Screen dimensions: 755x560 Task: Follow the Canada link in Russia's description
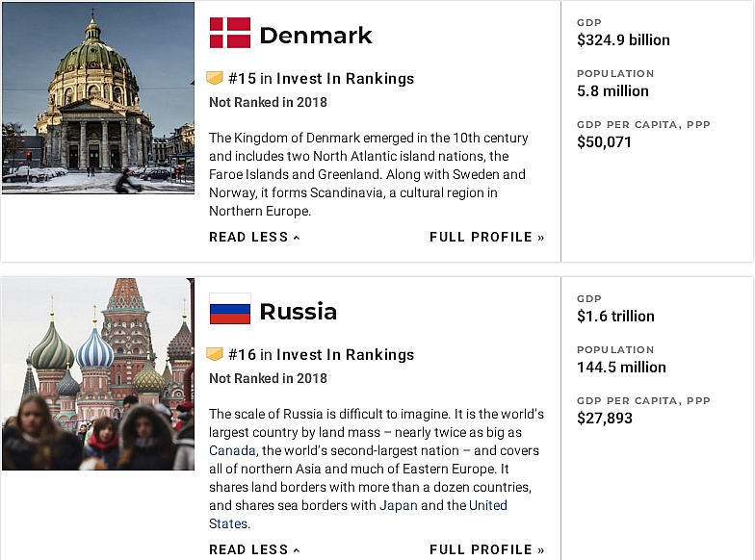[232, 450]
